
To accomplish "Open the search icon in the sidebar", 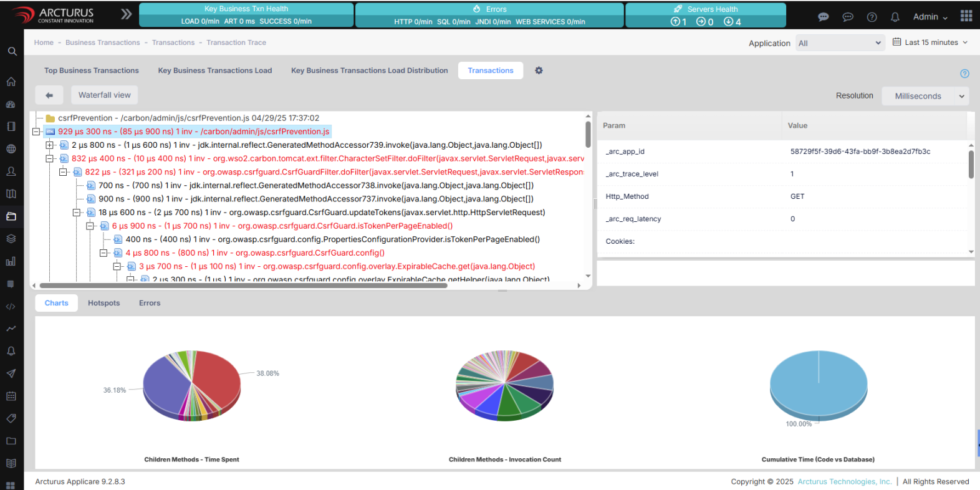I will tap(12, 51).
